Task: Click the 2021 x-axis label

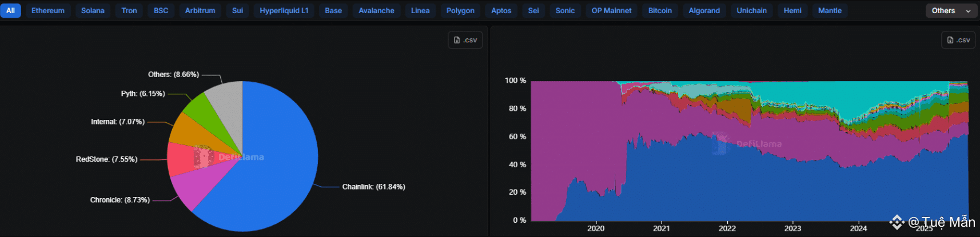Action: [x=662, y=228]
